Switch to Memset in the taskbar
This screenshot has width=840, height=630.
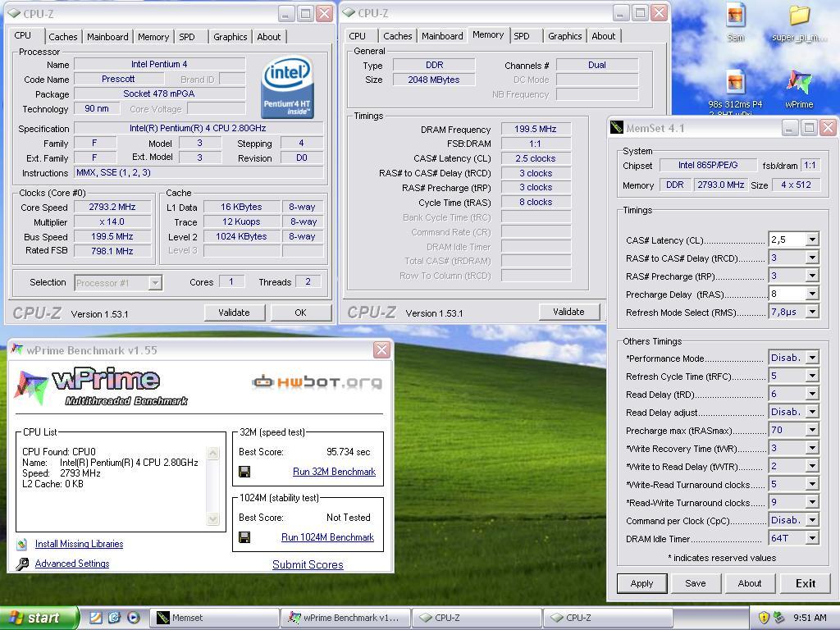pyautogui.click(x=214, y=618)
